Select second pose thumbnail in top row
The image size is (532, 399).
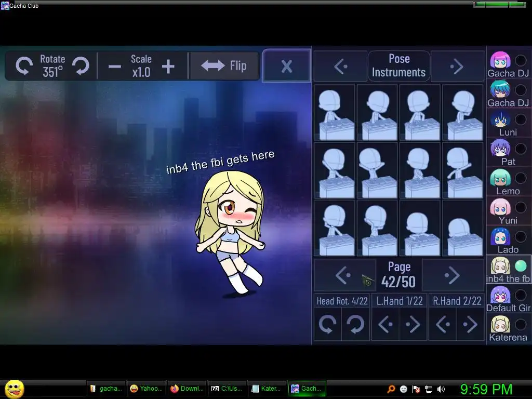pyautogui.click(x=377, y=112)
